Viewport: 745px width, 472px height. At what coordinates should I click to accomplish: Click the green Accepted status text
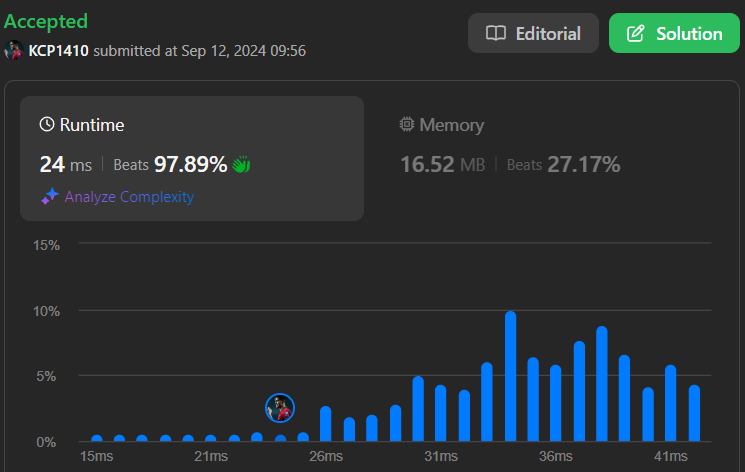(x=46, y=21)
